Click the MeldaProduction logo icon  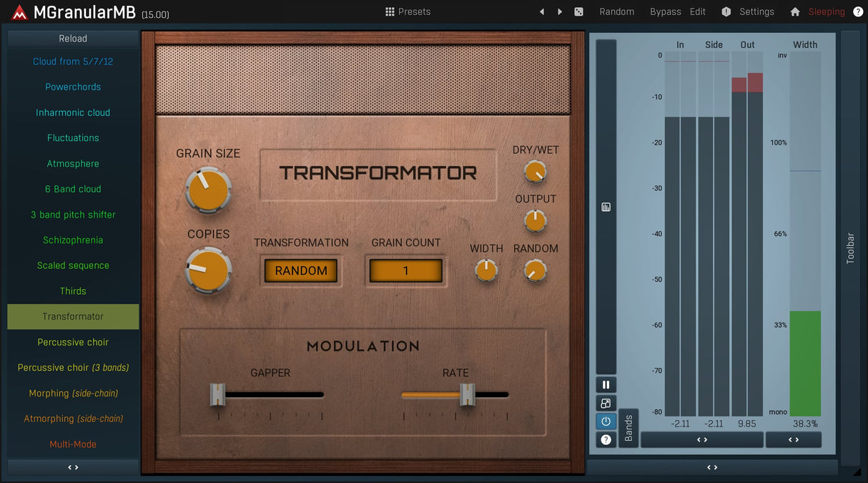19,13
